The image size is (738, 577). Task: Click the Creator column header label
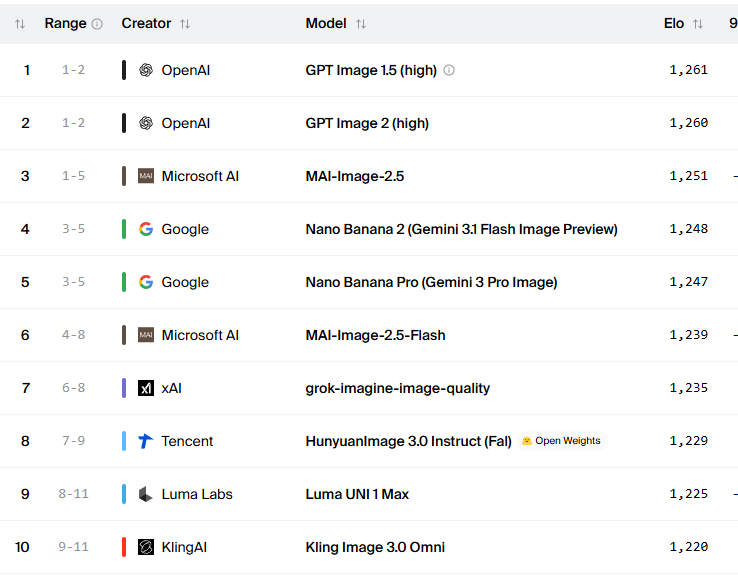146,24
